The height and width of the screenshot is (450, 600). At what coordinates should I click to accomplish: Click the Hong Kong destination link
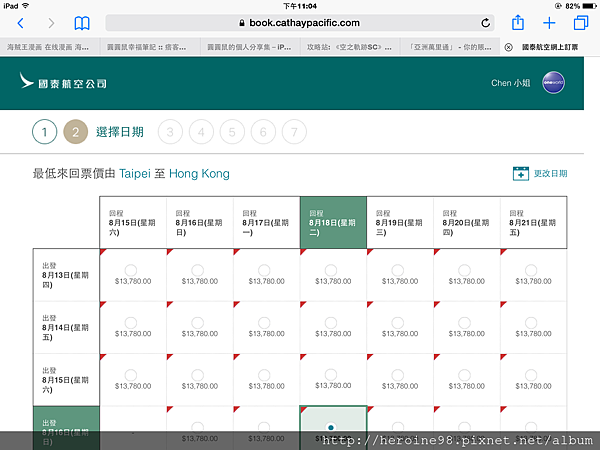point(199,174)
